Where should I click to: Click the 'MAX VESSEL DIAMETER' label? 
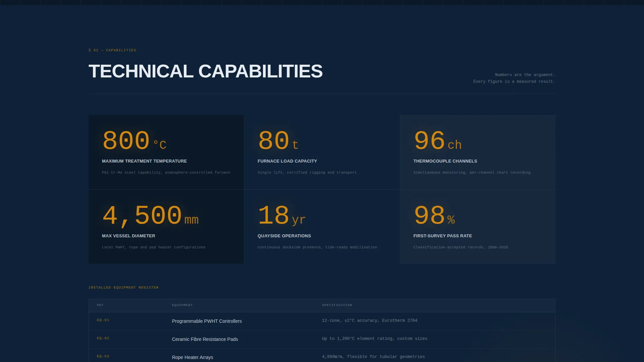pyautogui.click(x=128, y=236)
